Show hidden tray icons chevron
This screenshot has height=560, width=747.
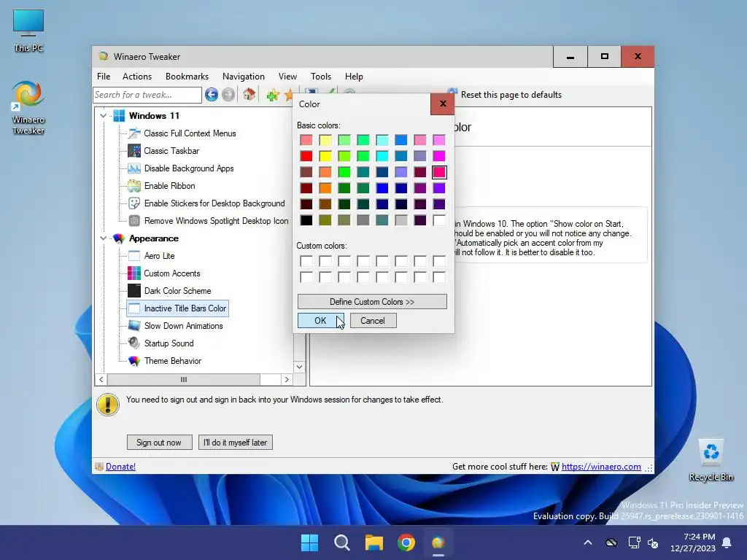point(588,542)
